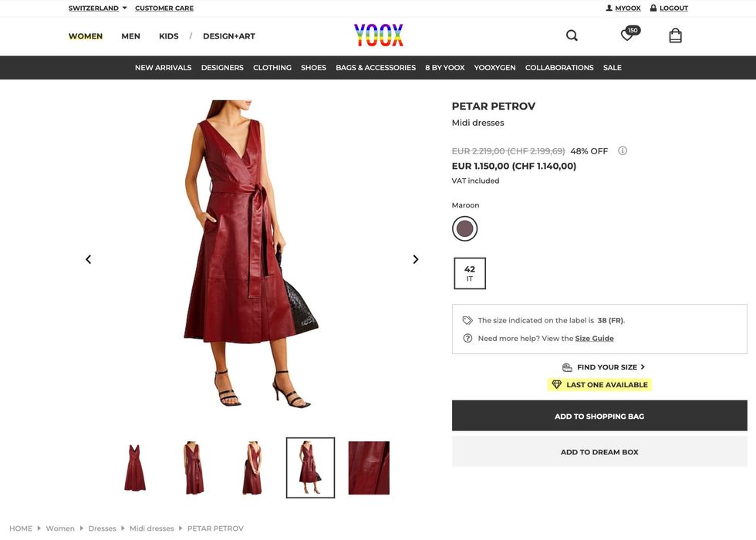Open the shopping bag icon
The width and height of the screenshot is (756, 540).
(675, 35)
